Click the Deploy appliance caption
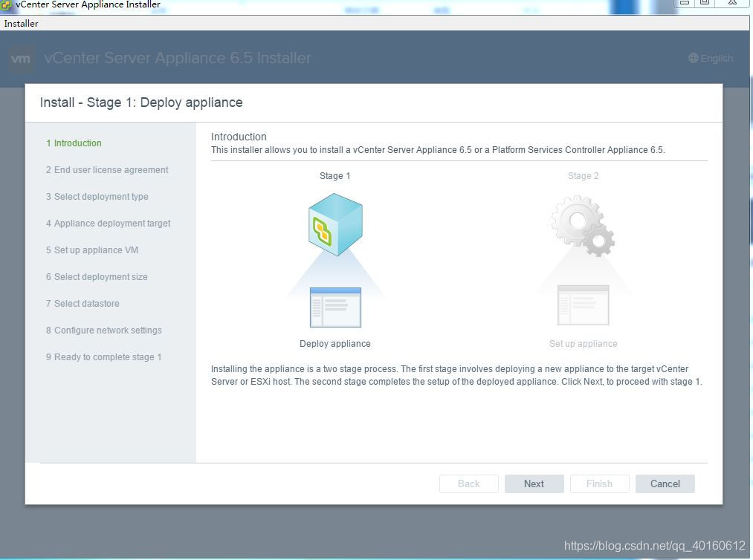 (x=335, y=344)
